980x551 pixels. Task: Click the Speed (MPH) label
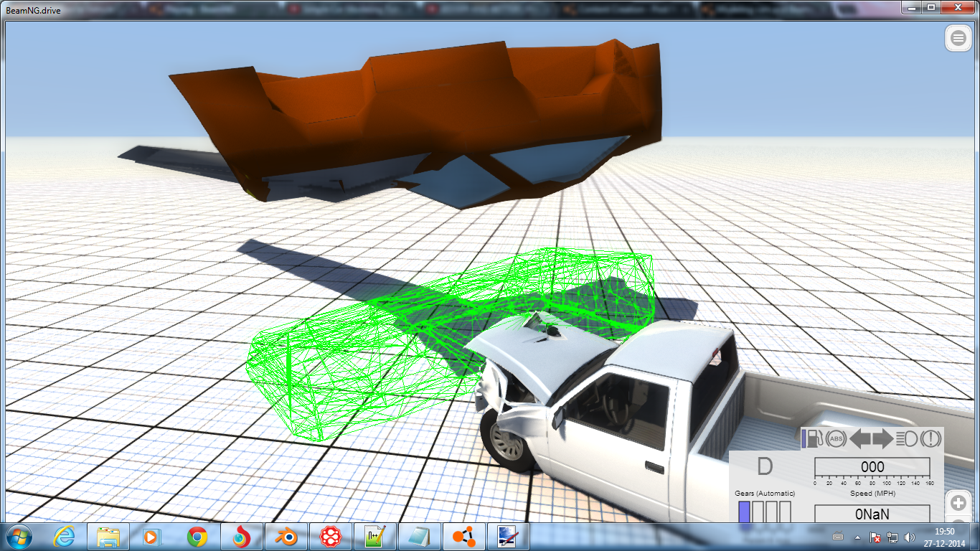point(872,494)
